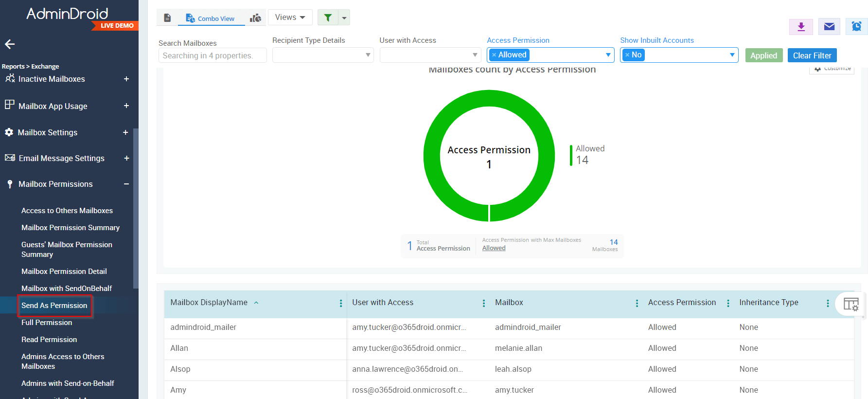Click the report-only view document icon
The height and width of the screenshot is (399, 868).
point(167,18)
